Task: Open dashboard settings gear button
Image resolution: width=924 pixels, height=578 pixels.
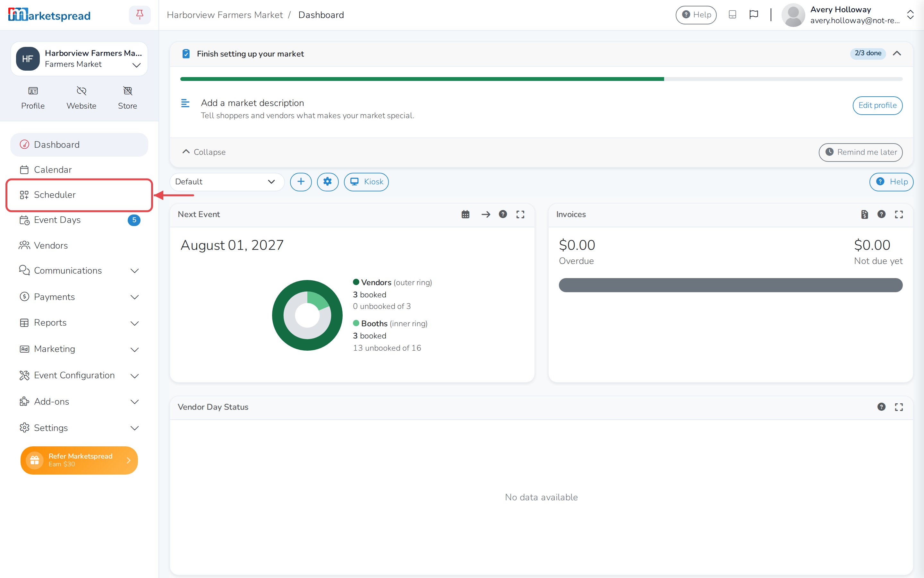Action: click(328, 182)
